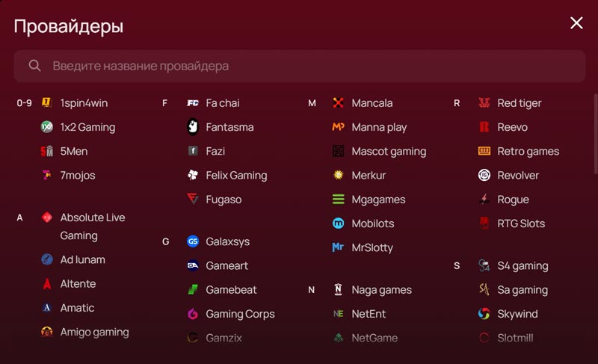Select the Merkur sun icon

pyautogui.click(x=338, y=175)
